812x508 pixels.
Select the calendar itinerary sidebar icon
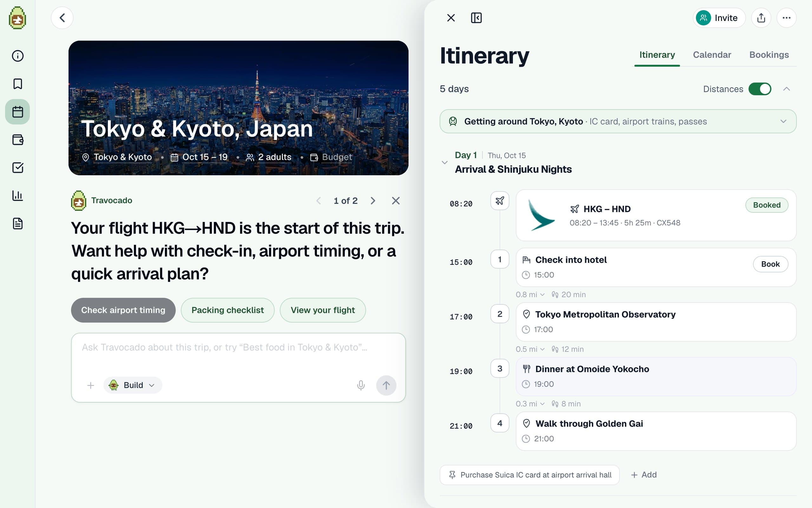tap(17, 111)
